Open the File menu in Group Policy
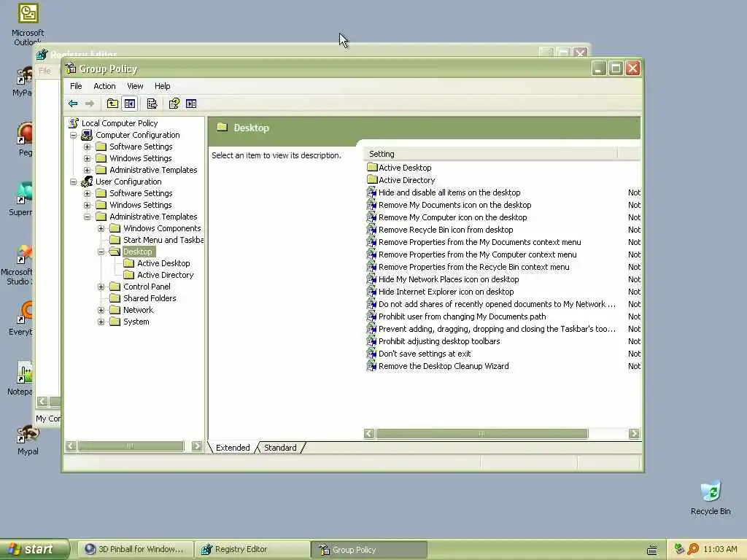The height and width of the screenshot is (560, 747). click(76, 86)
